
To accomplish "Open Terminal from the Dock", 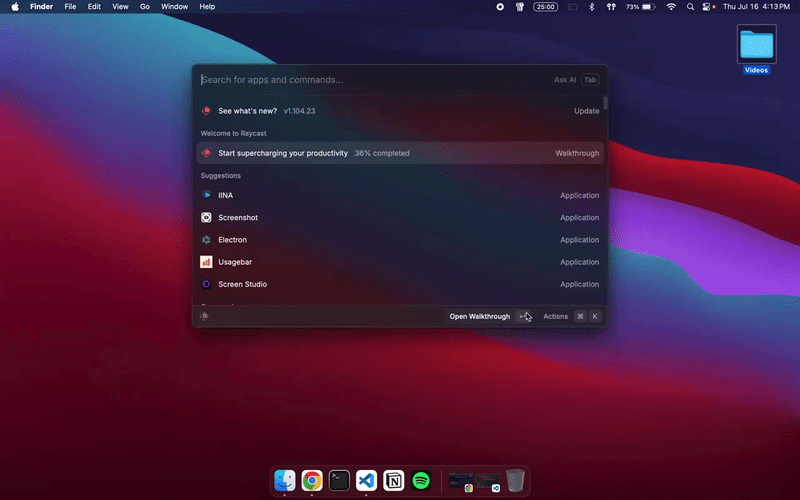I will coord(339,481).
